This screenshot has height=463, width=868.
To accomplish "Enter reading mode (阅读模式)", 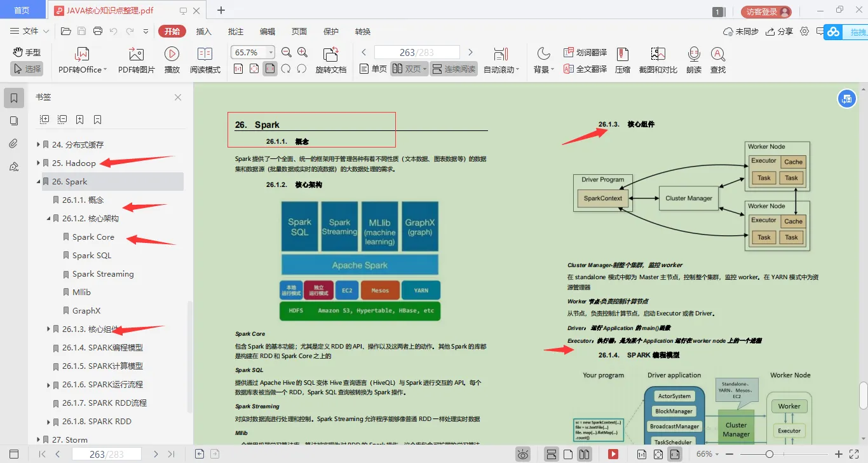I will click(x=205, y=60).
